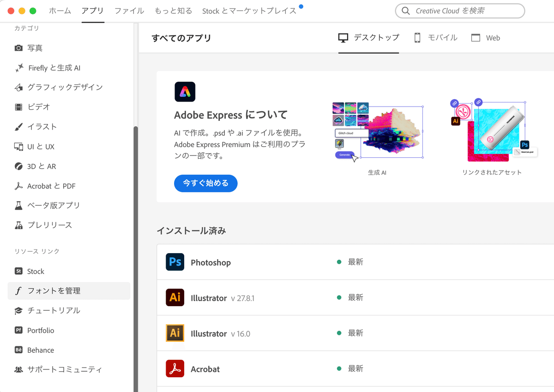Click the version text v 16.0
The height and width of the screenshot is (392, 554).
[x=241, y=334]
